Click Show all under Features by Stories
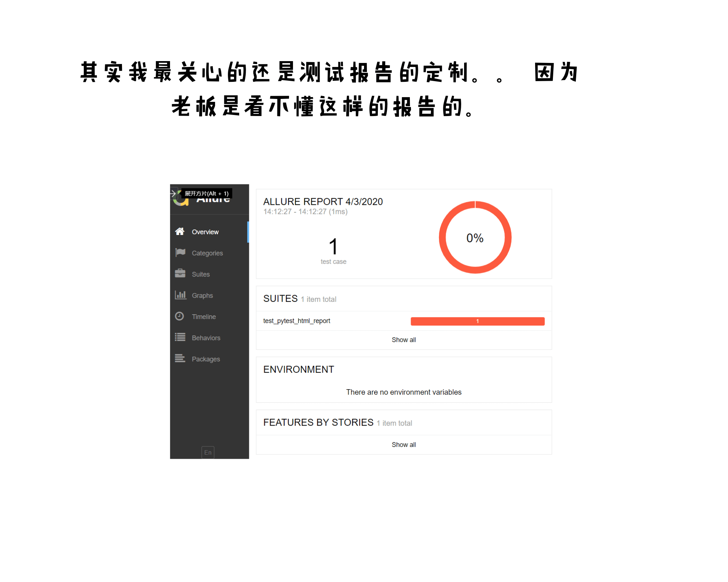728x582 pixels. coord(404,445)
